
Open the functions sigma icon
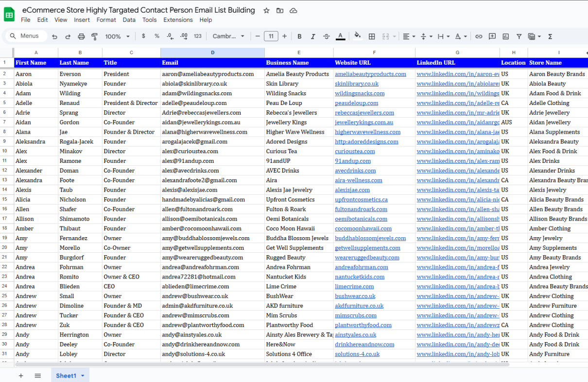pos(550,36)
